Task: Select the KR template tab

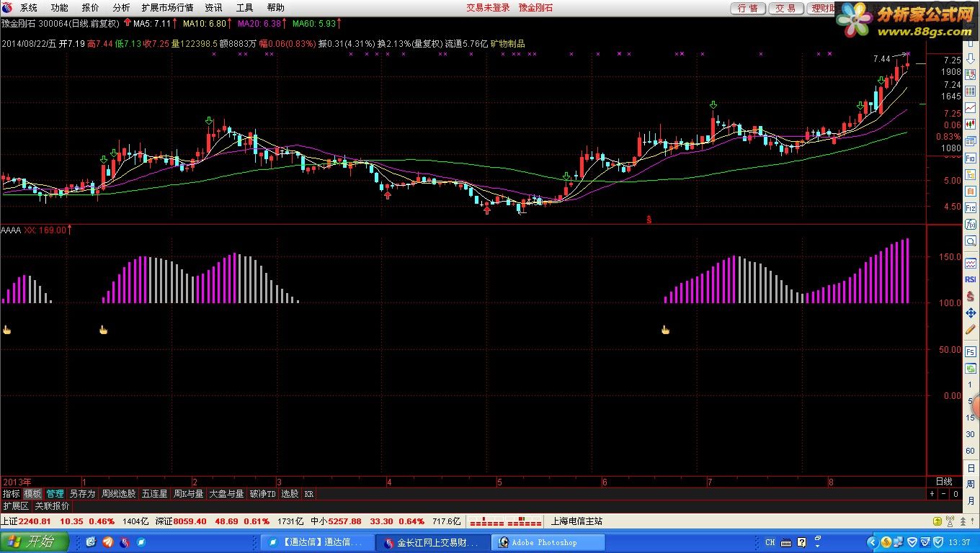Action: click(x=308, y=494)
